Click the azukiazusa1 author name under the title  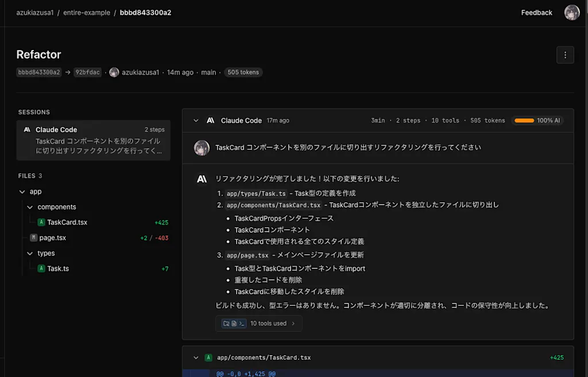point(140,72)
